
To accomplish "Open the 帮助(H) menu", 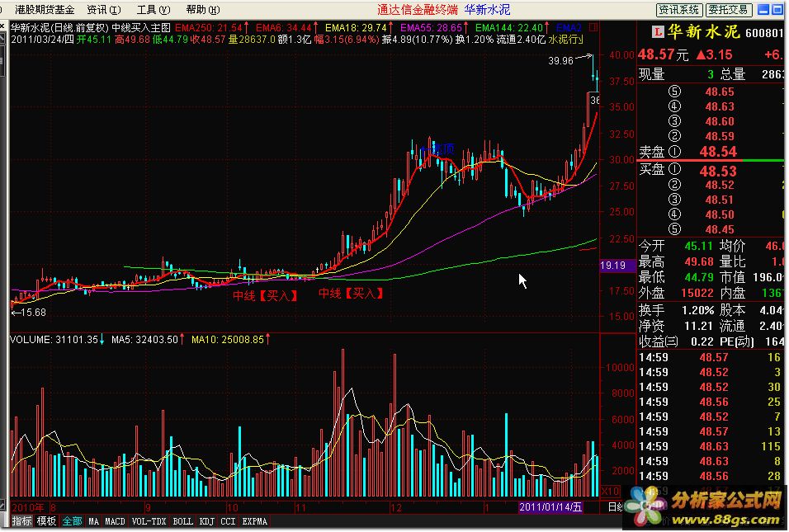I will pyautogui.click(x=203, y=10).
